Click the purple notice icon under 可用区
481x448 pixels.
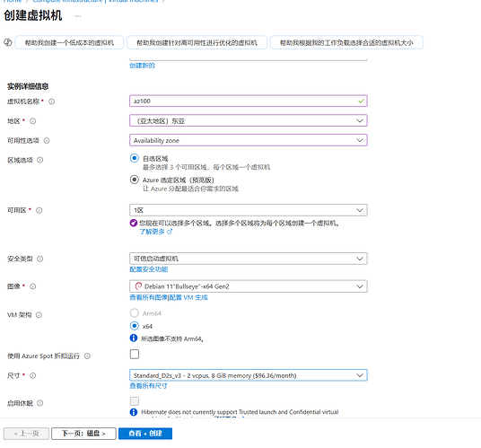134,223
